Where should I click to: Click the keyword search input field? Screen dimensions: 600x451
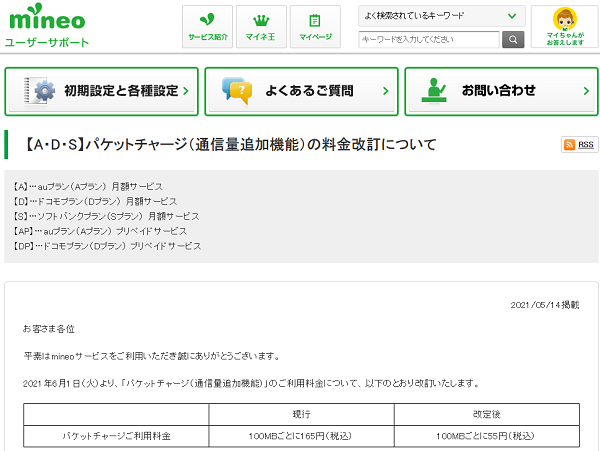point(429,39)
